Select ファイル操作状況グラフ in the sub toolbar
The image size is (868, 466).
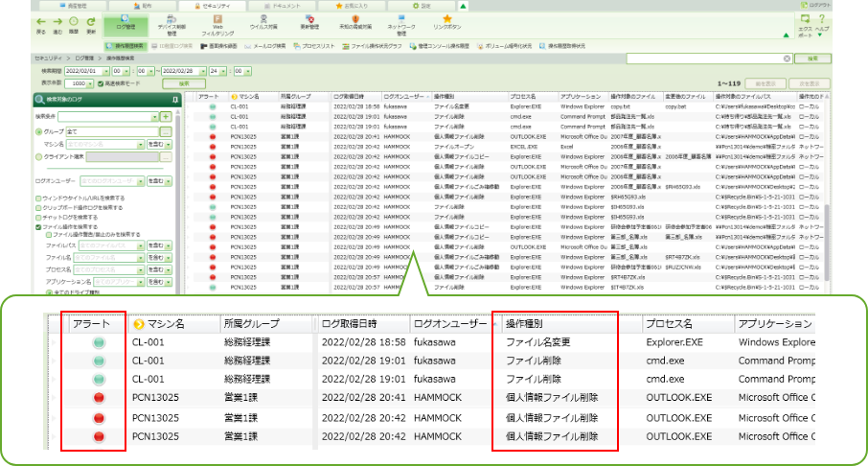coord(372,46)
